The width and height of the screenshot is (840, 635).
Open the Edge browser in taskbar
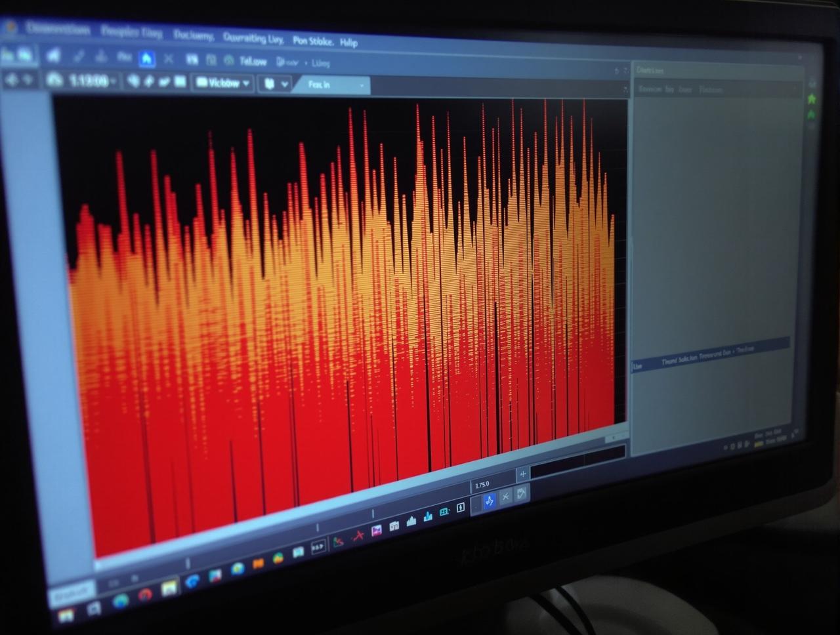(192, 581)
